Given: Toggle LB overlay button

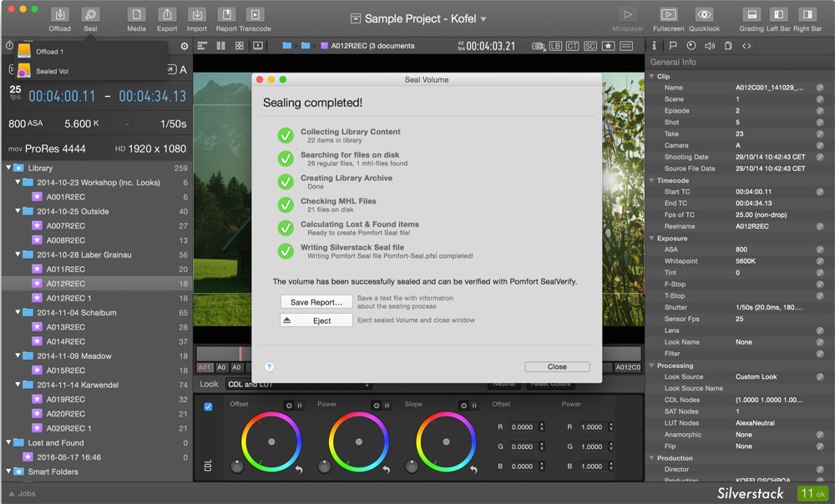Looking at the screenshot, I should pyautogui.click(x=555, y=46).
